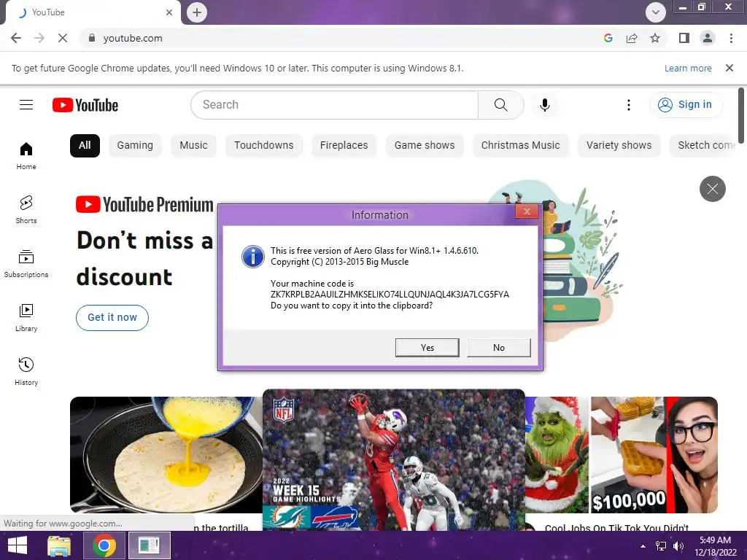747x560 pixels.
Task: Open Subscriptions in the sidebar
Action: pos(26,263)
